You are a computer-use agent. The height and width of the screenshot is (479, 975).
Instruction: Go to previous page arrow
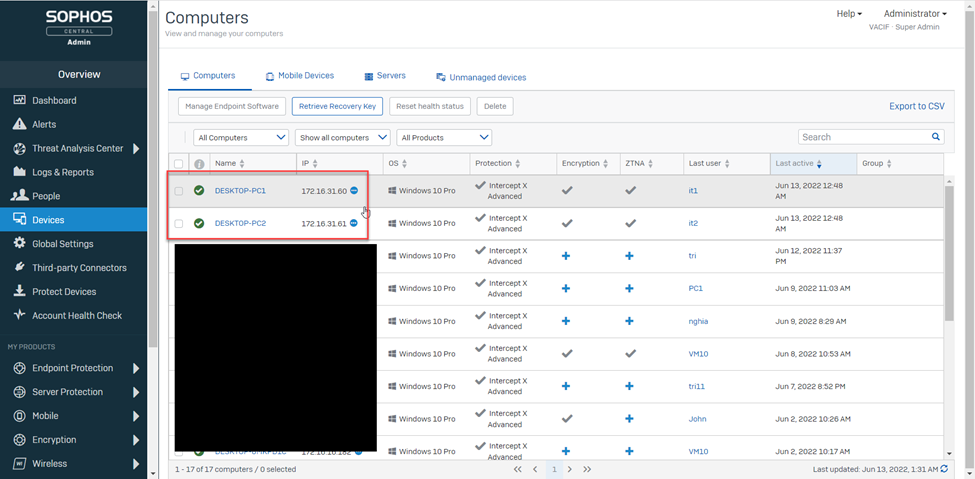pyautogui.click(x=535, y=469)
